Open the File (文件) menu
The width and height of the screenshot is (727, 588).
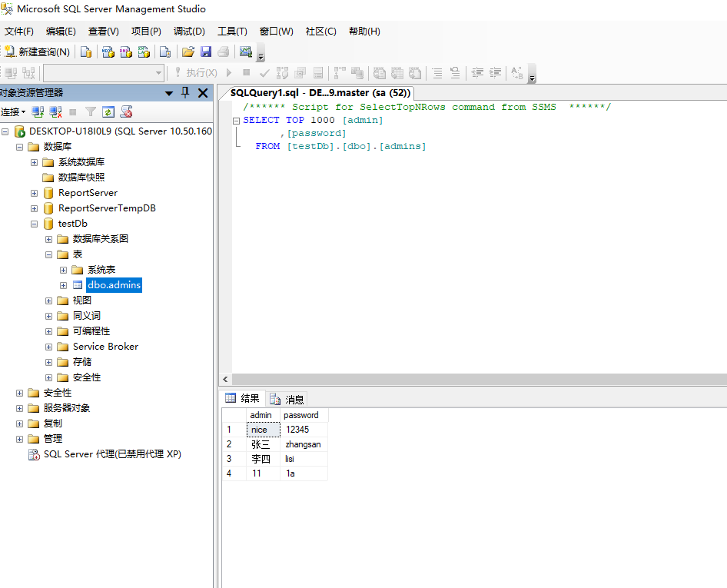tap(19, 31)
